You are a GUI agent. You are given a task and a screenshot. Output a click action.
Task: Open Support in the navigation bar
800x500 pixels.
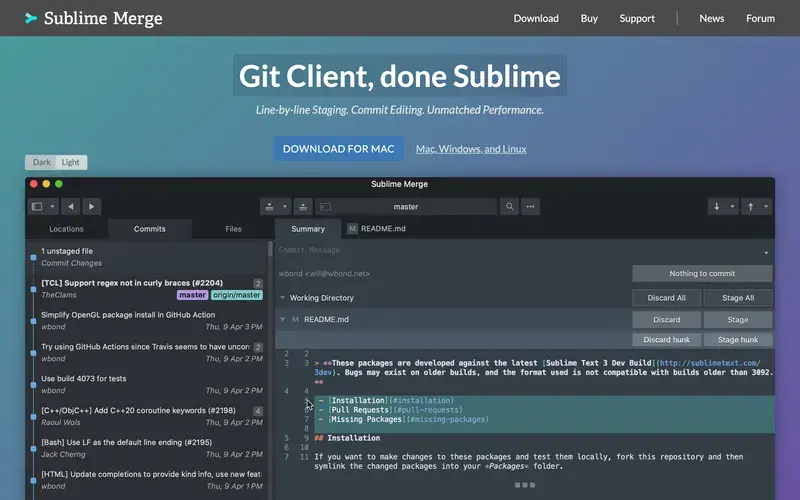tap(637, 18)
